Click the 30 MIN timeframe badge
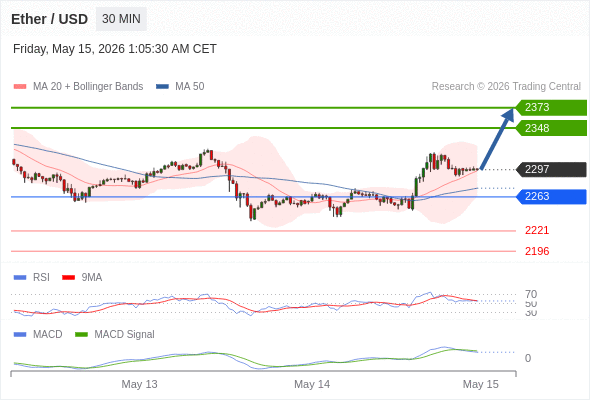 (121, 19)
